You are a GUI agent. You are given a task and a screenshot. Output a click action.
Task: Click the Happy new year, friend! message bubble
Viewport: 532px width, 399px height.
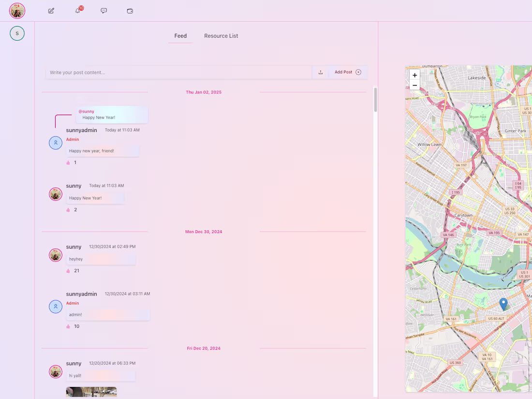click(x=103, y=151)
